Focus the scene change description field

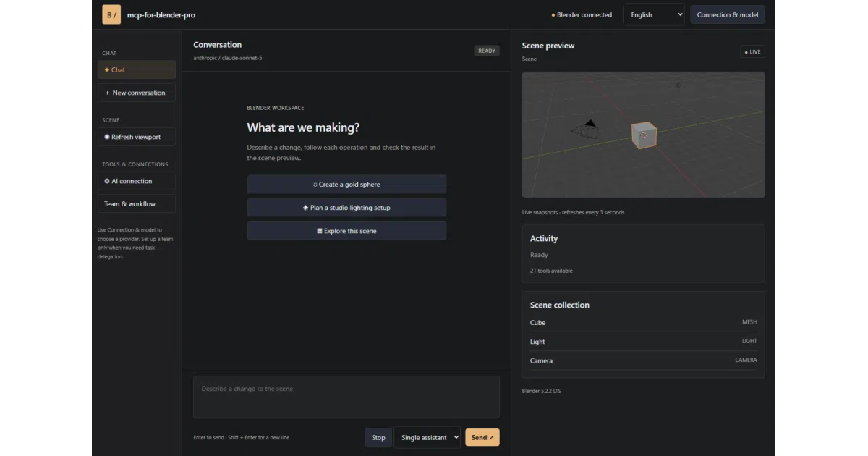[346, 397]
